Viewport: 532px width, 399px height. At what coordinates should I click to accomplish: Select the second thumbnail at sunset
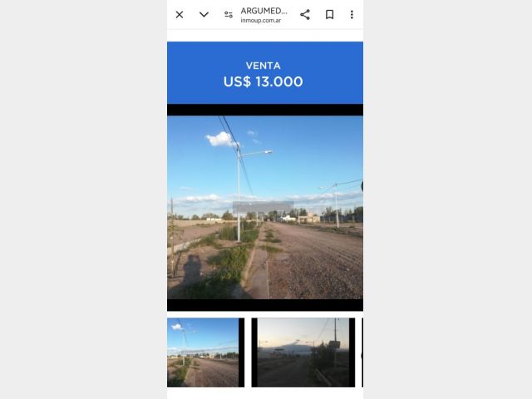pyautogui.click(x=300, y=352)
